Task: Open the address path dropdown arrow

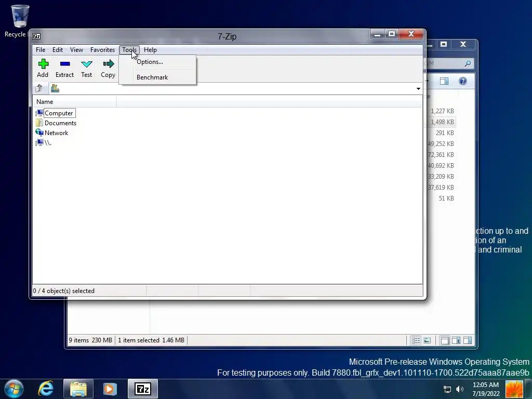Action: (418, 88)
